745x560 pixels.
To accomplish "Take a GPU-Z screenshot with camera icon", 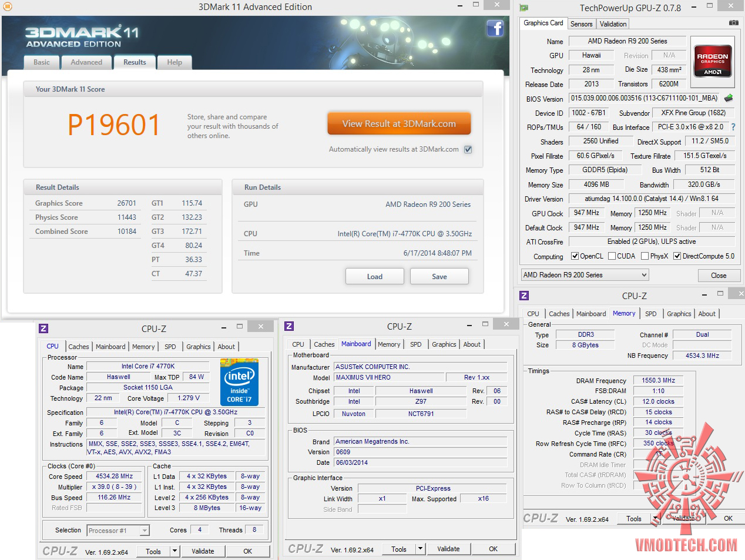I will point(734,23).
